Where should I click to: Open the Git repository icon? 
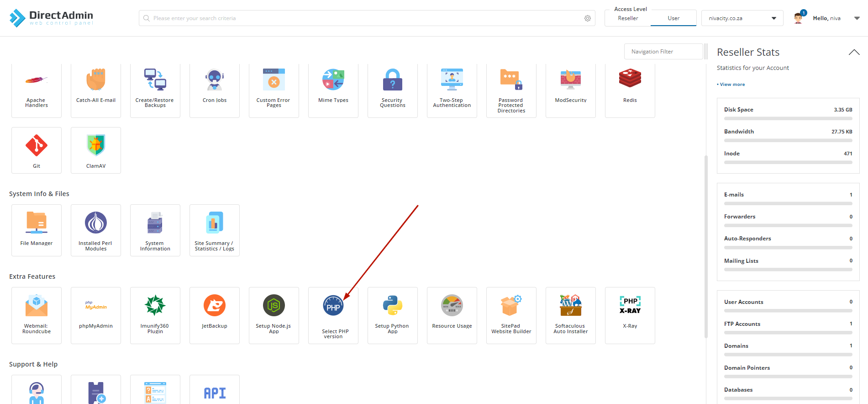(x=37, y=150)
